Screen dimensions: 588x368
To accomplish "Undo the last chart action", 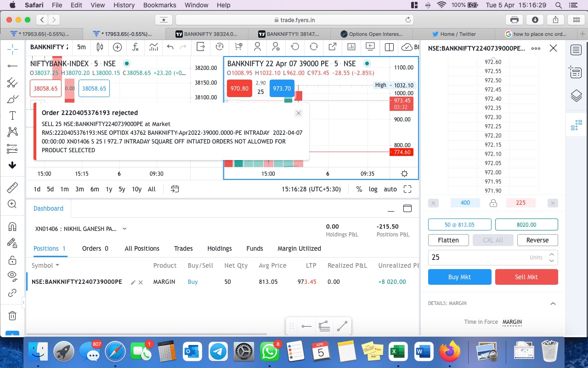I will tap(170, 47).
